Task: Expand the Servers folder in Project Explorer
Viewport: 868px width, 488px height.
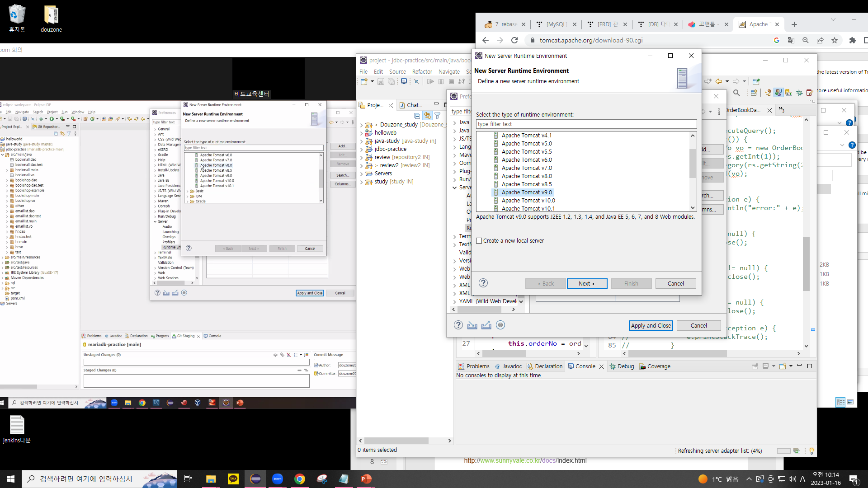Action: point(361,174)
